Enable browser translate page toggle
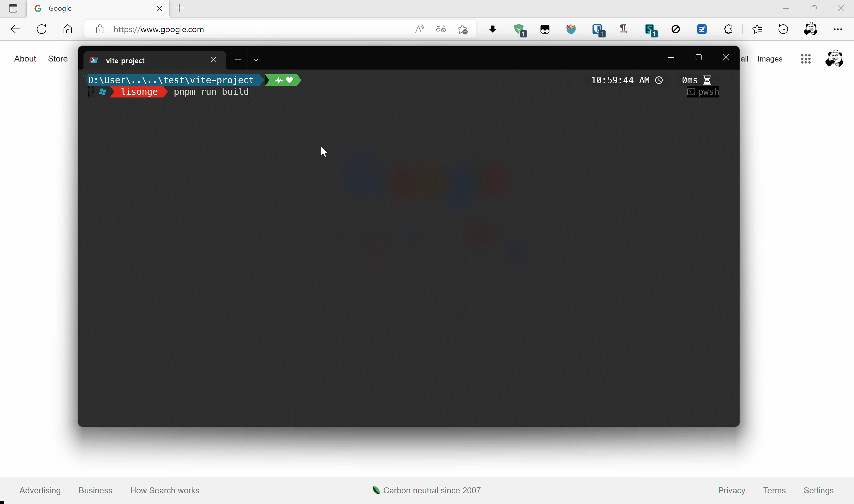 pos(441,29)
